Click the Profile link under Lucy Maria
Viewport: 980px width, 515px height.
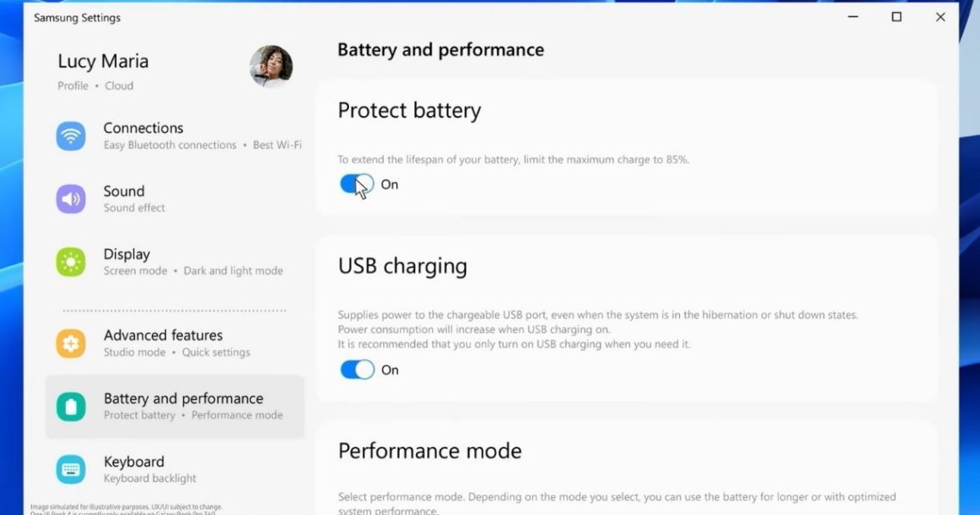pyautogui.click(x=72, y=85)
